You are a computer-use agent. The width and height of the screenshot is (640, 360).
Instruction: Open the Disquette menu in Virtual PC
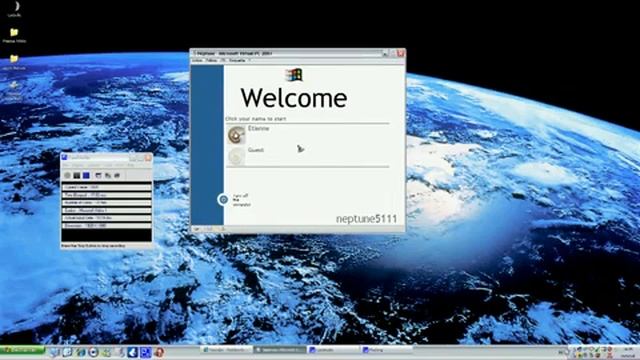pos(237,60)
